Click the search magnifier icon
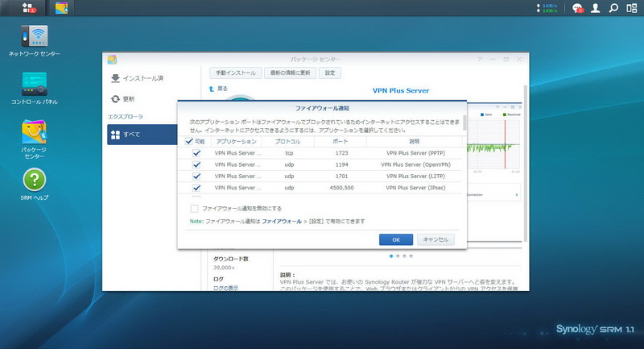The width and height of the screenshot is (644, 349). [x=613, y=8]
